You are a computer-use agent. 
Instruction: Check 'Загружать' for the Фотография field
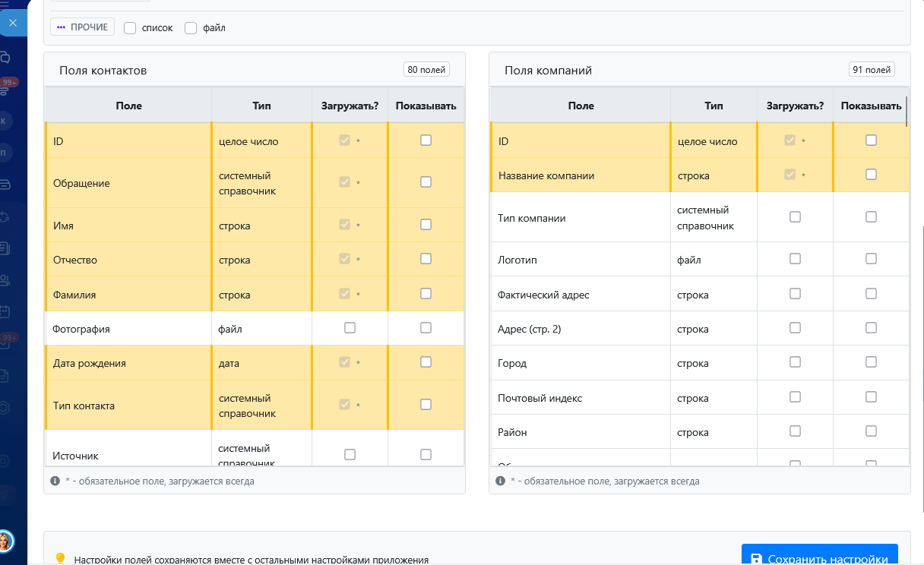pos(350,328)
